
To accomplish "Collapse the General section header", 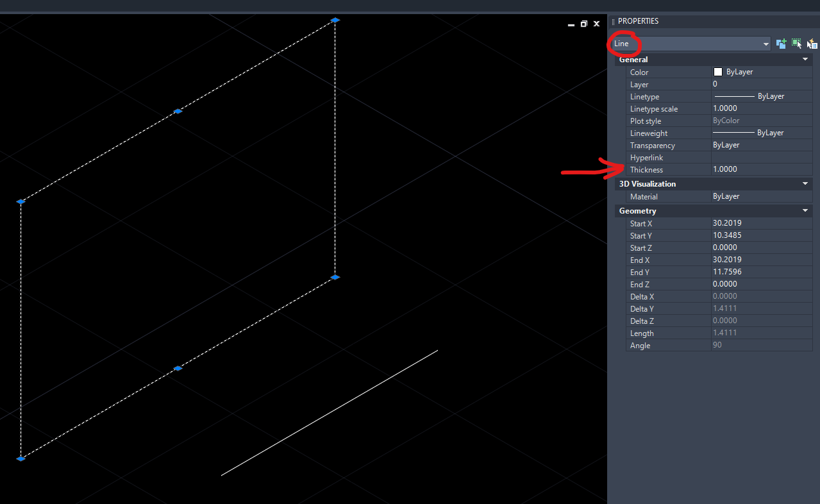I will [x=805, y=59].
